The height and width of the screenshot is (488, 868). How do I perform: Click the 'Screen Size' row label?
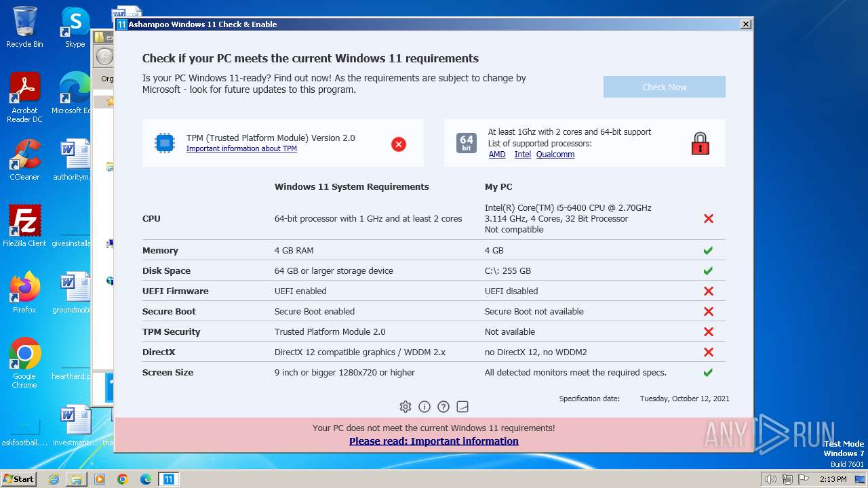pos(168,372)
